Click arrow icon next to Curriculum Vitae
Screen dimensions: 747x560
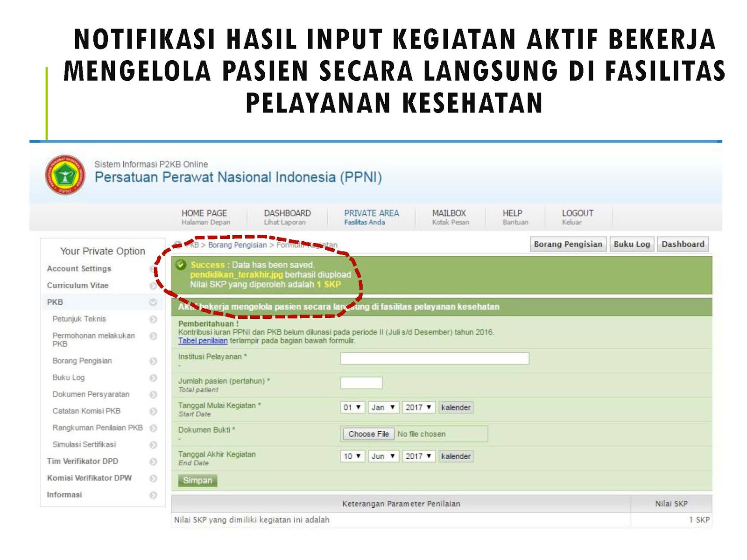[153, 286]
